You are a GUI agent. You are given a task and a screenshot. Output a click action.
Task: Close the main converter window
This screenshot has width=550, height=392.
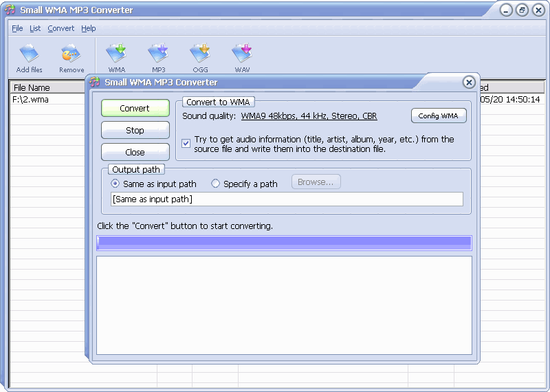538,10
